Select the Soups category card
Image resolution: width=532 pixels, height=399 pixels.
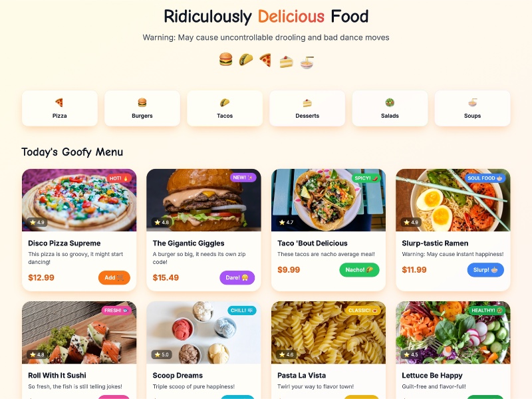coord(472,108)
